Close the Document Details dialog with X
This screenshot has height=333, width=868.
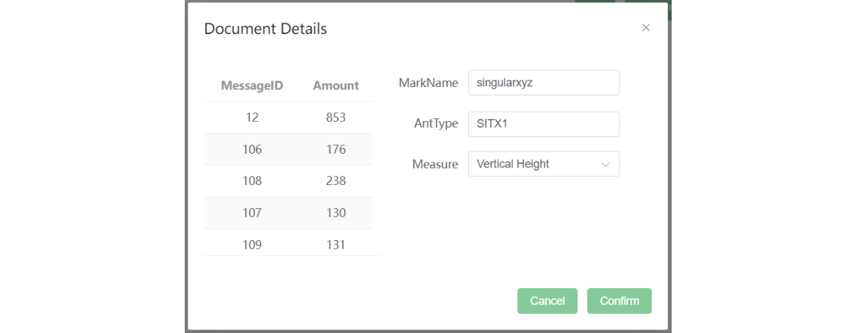click(646, 28)
